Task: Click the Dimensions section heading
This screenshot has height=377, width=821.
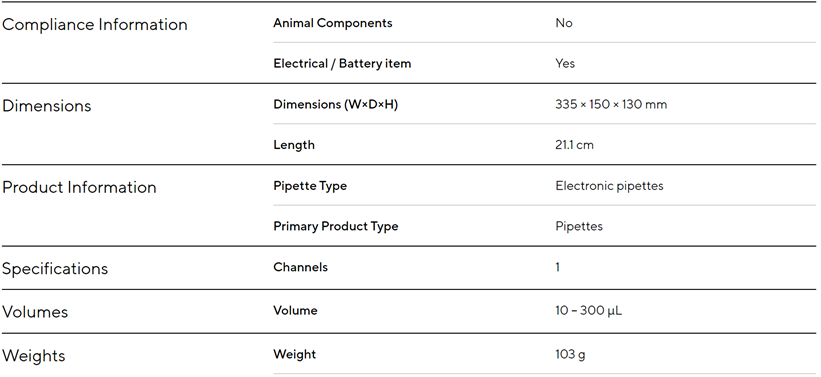Action: click(x=47, y=106)
